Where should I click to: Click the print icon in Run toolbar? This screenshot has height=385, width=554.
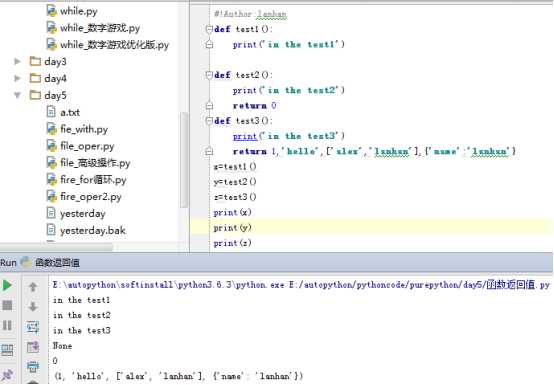click(33, 367)
